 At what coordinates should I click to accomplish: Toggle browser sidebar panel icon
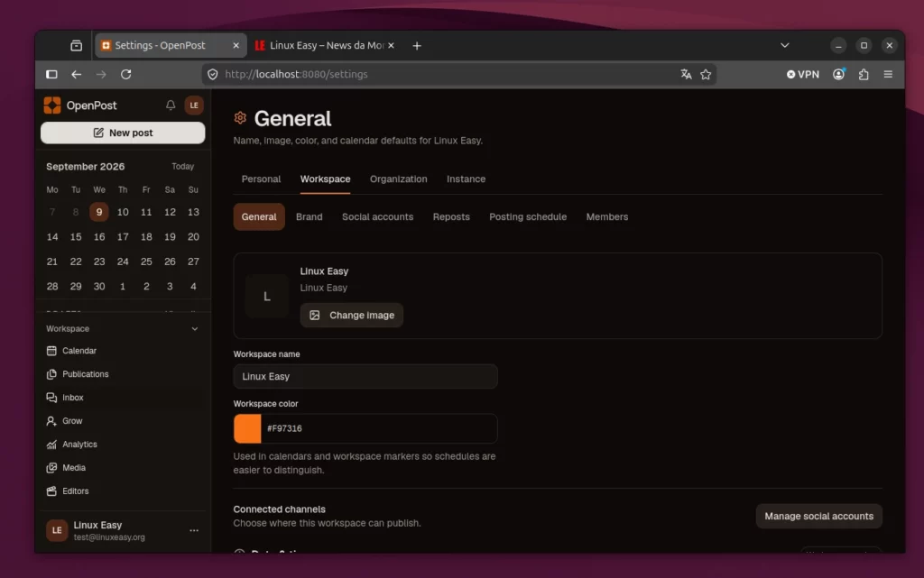(x=51, y=74)
